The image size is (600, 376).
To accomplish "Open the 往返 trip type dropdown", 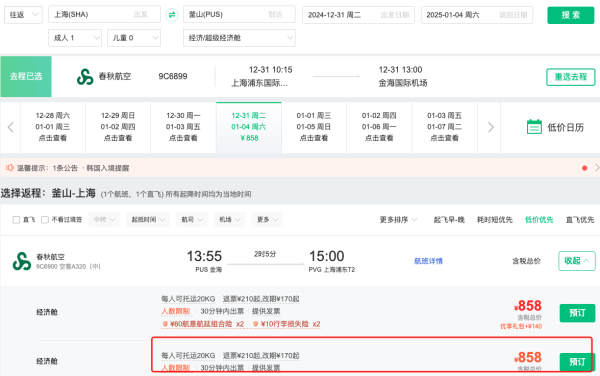I will coord(23,15).
